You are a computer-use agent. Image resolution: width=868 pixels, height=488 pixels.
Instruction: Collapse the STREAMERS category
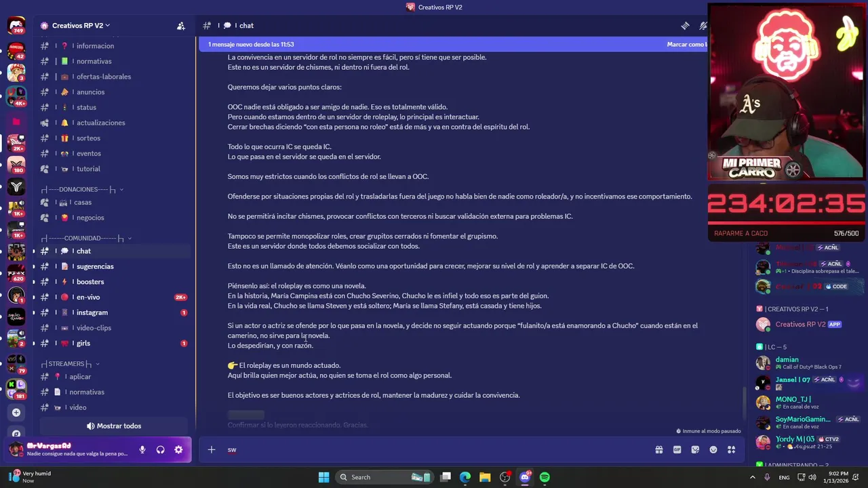(70, 364)
